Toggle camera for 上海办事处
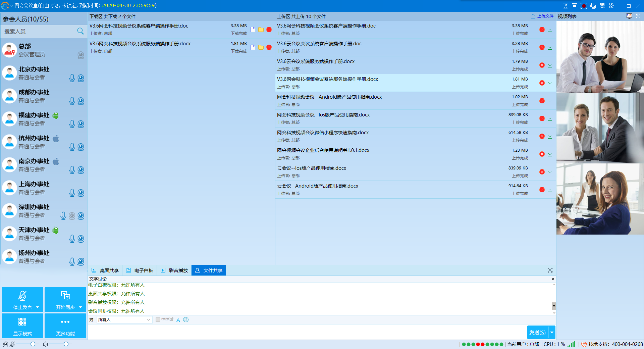 pyautogui.click(x=81, y=193)
